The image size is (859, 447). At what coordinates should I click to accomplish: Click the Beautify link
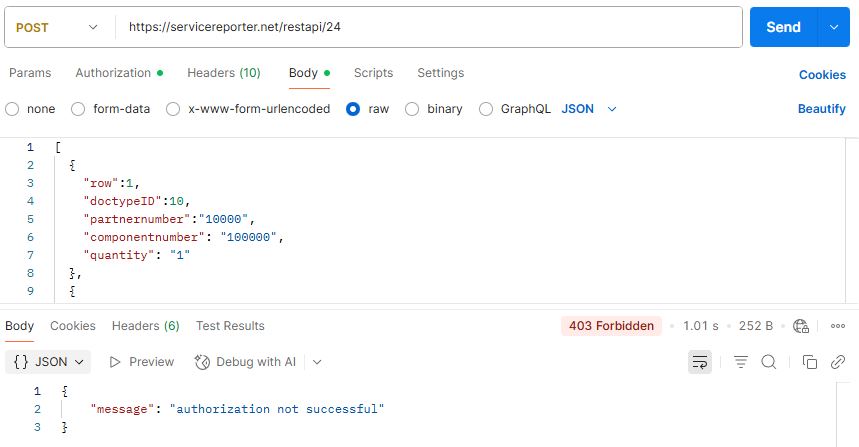pyautogui.click(x=821, y=108)
